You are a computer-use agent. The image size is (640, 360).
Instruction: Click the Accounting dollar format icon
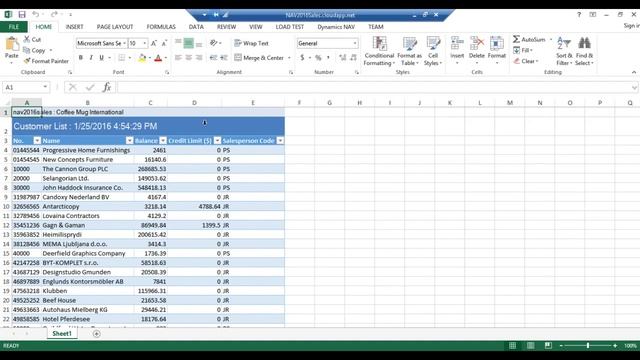302,58
